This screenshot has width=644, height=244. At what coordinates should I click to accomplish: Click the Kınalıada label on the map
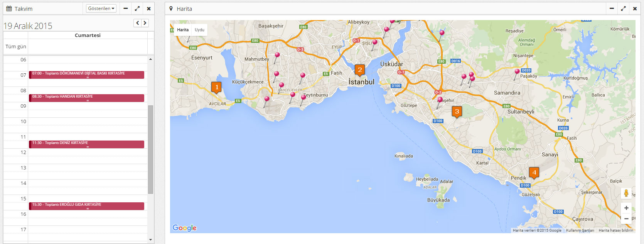click(x=404, y=156)
